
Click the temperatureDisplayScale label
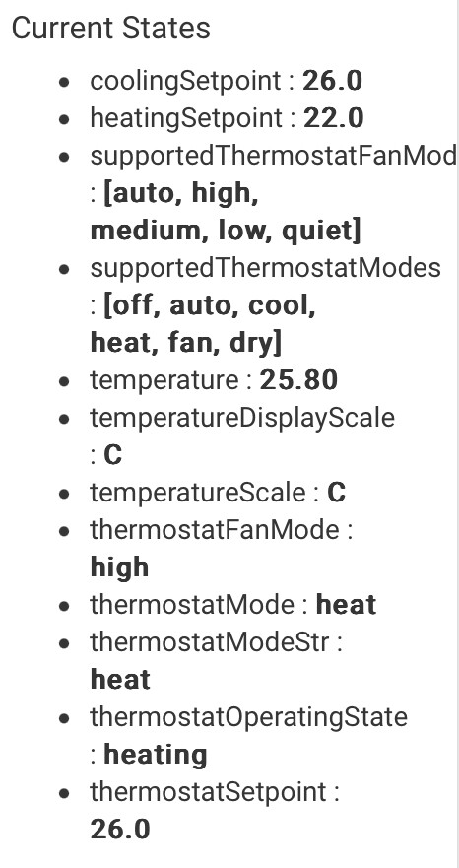coord(242,418)
